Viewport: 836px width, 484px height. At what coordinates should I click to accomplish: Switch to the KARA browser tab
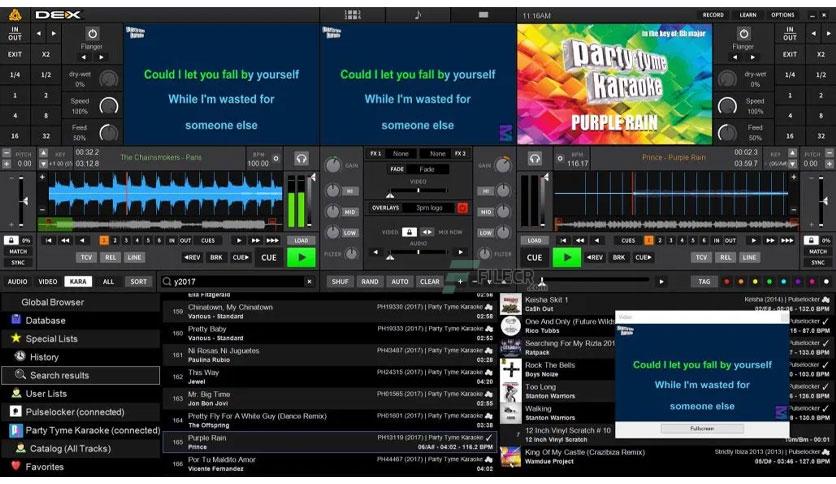(78, 281)
